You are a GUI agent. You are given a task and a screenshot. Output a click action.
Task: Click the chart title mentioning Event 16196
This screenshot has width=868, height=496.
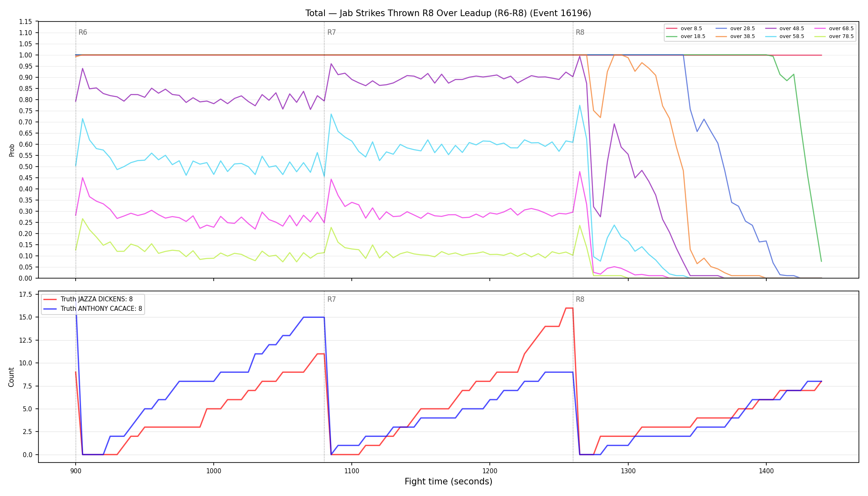click(448, 13)
